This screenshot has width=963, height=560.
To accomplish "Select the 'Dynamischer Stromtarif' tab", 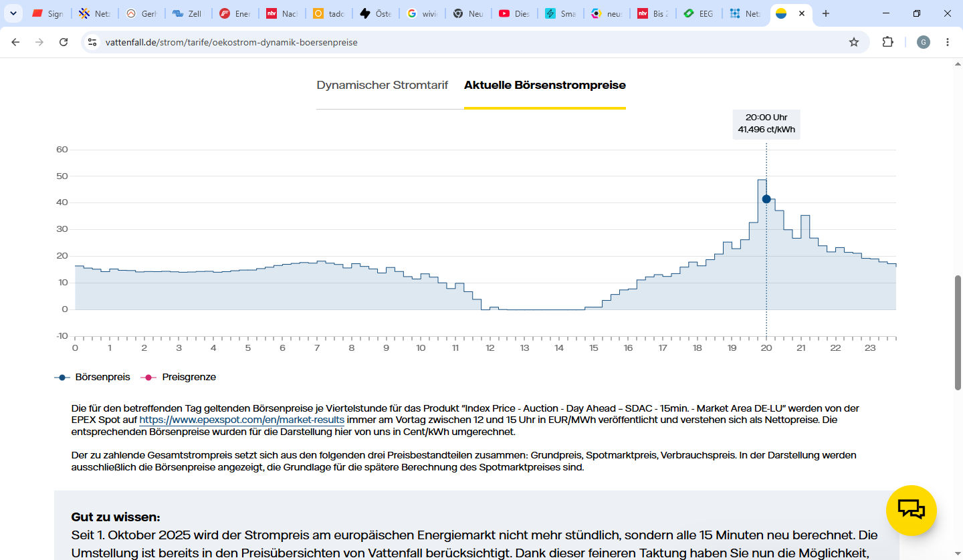I will coord(383,86).
